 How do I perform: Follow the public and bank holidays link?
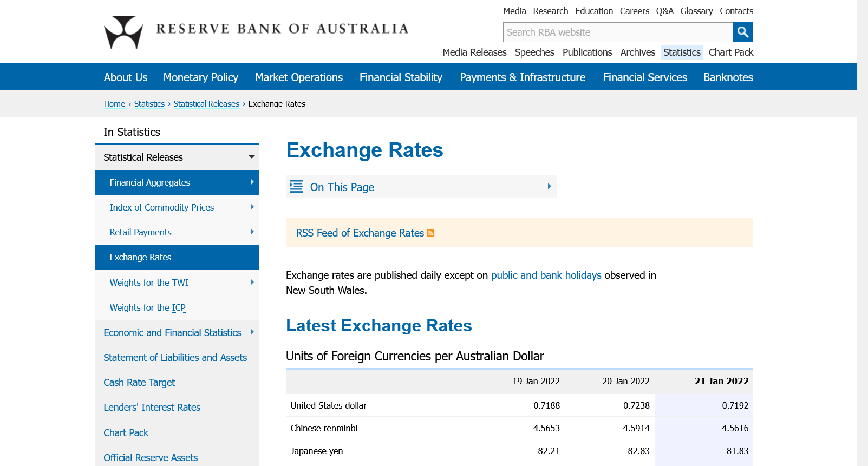pos(546,275)
